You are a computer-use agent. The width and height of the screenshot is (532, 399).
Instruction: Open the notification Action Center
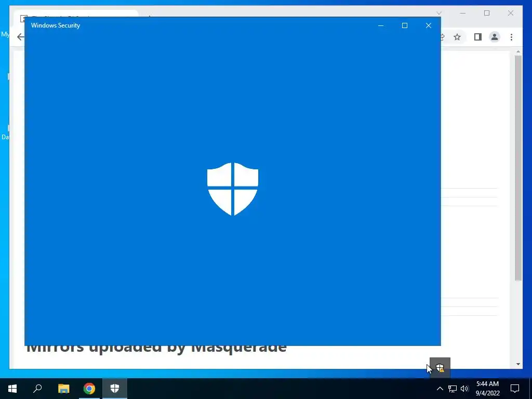[x=515, y=389]
